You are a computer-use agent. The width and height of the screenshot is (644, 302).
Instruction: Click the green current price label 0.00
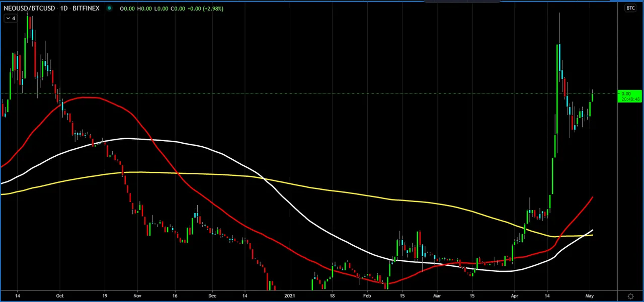[630, 96]
